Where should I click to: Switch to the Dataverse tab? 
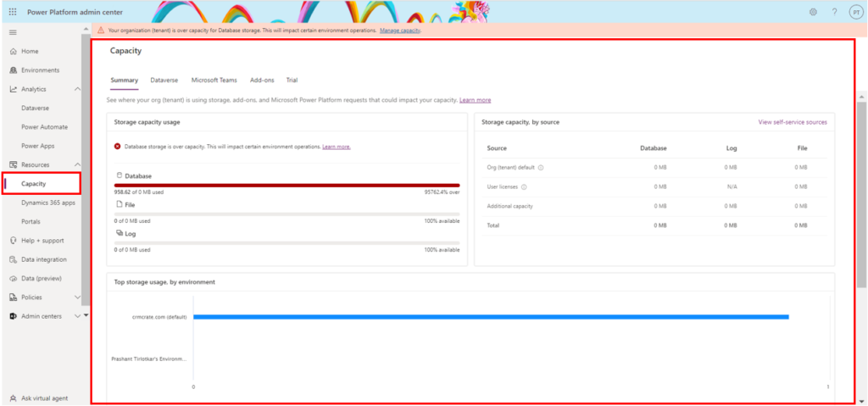164,81
